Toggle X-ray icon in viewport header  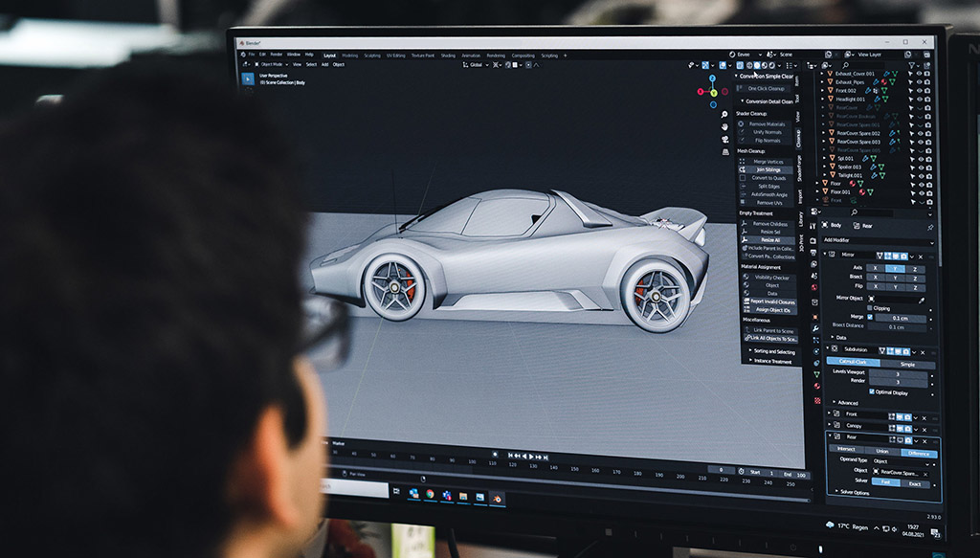tap(740, 66)
